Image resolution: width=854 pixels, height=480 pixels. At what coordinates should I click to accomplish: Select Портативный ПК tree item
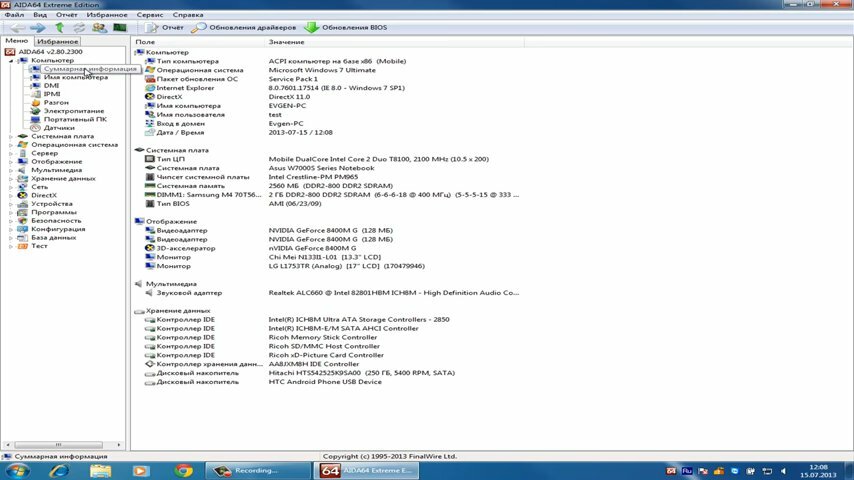click(x=75, y=119)
